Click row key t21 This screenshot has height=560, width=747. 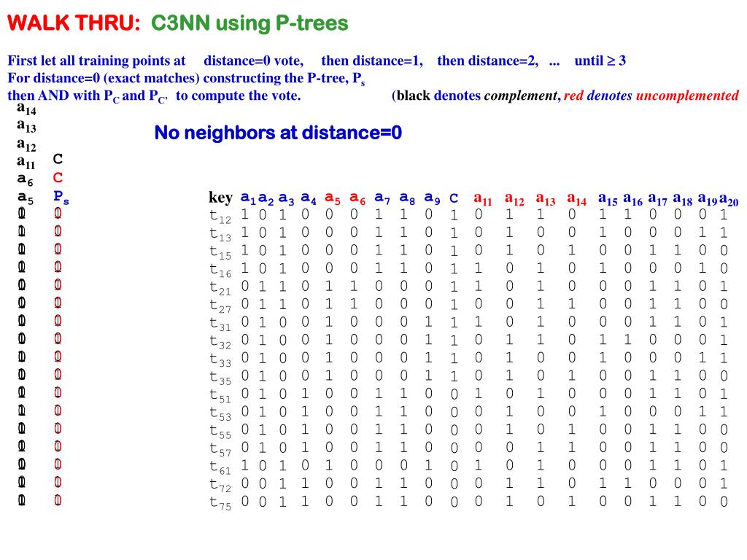coord(220,287)
